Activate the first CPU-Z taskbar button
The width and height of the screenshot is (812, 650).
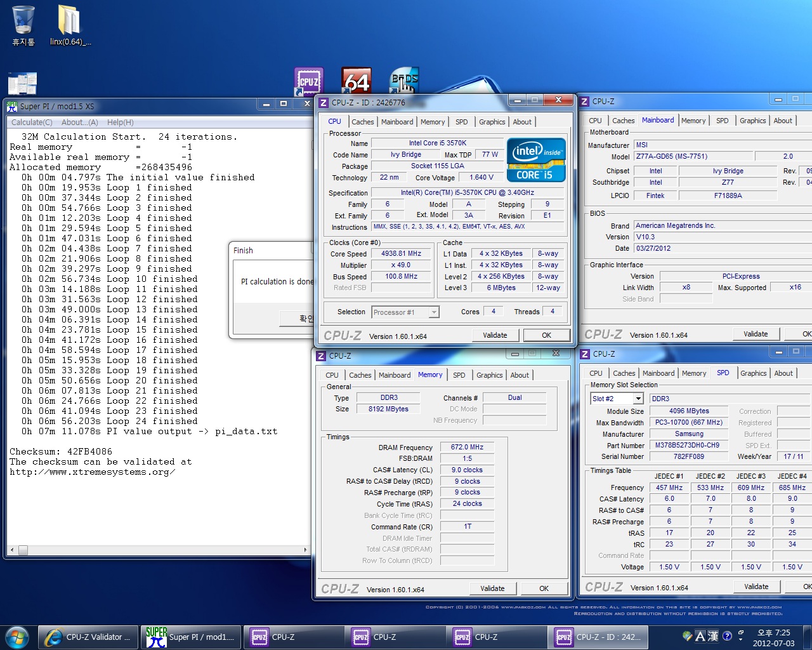coord(294,637)
